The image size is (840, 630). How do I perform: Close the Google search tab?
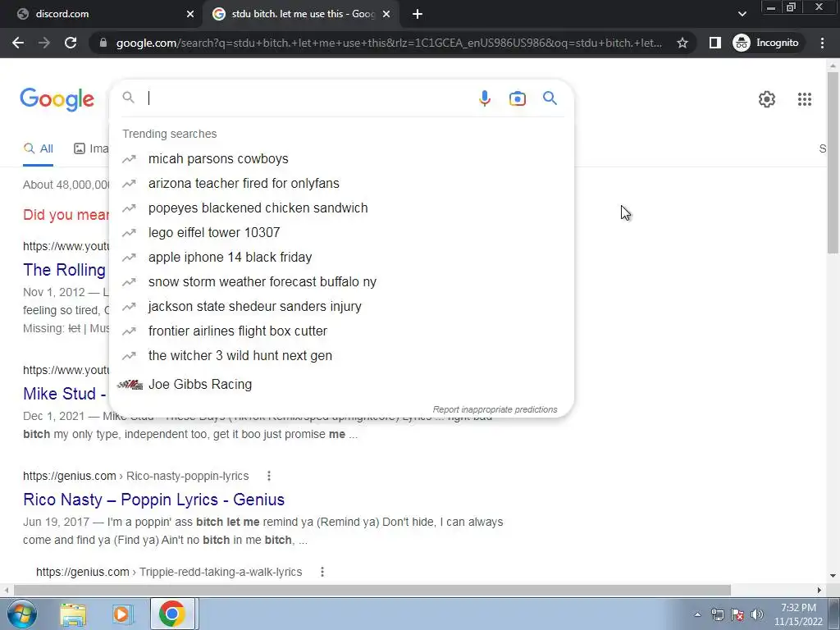coord(386,15)
